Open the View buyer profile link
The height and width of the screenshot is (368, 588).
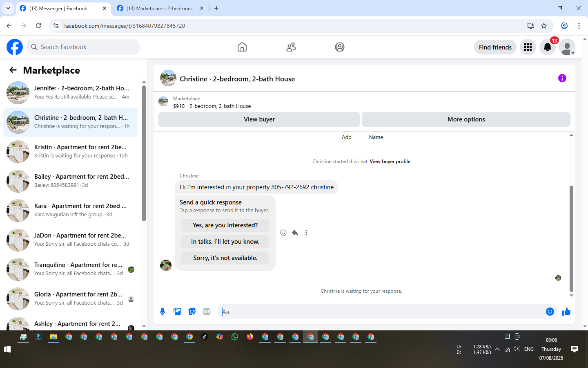point(390,162)
